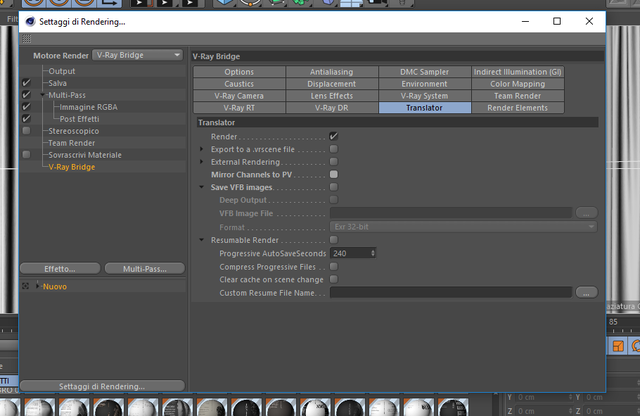Select the Output item in the tree
640x416 pixels.
pos(62,71)
